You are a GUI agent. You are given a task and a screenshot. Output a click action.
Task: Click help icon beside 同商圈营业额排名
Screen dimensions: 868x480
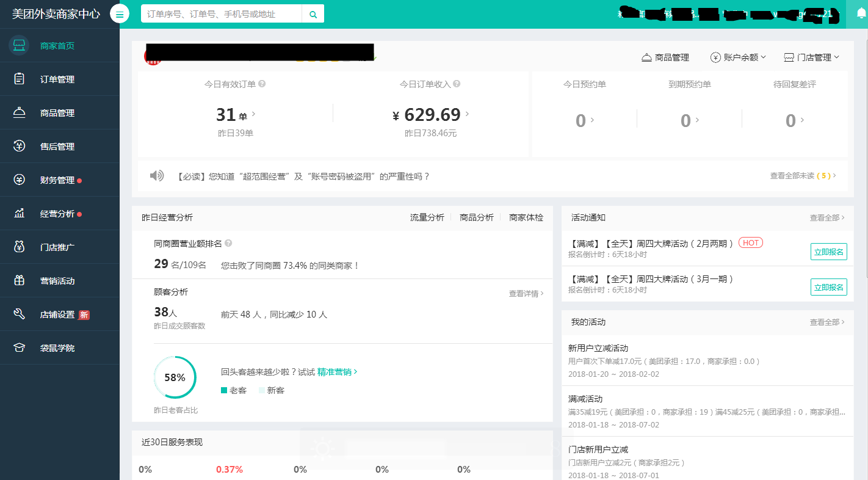pyautogui.click(x=228, y=243)
